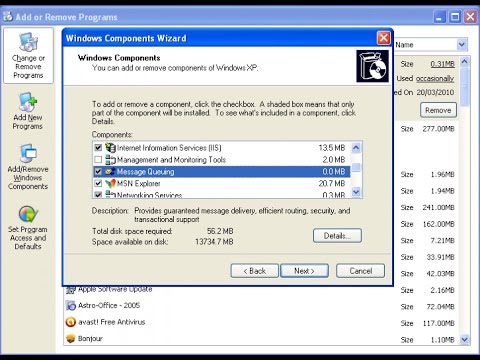Screen dimensions: 480x360
Task: Select Management and Monitoring Tools row
Action: (221, 160)
